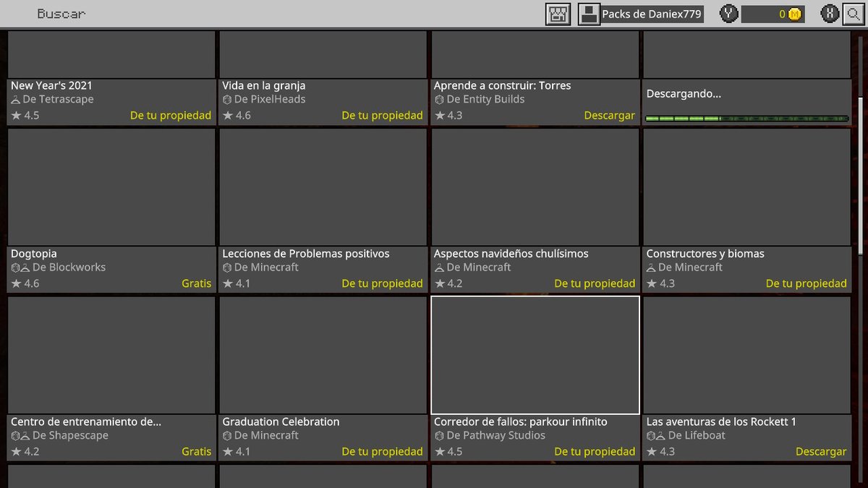
Task: Click Descargar on Aprende a construir: Torres
Action: tap(609, 116)
